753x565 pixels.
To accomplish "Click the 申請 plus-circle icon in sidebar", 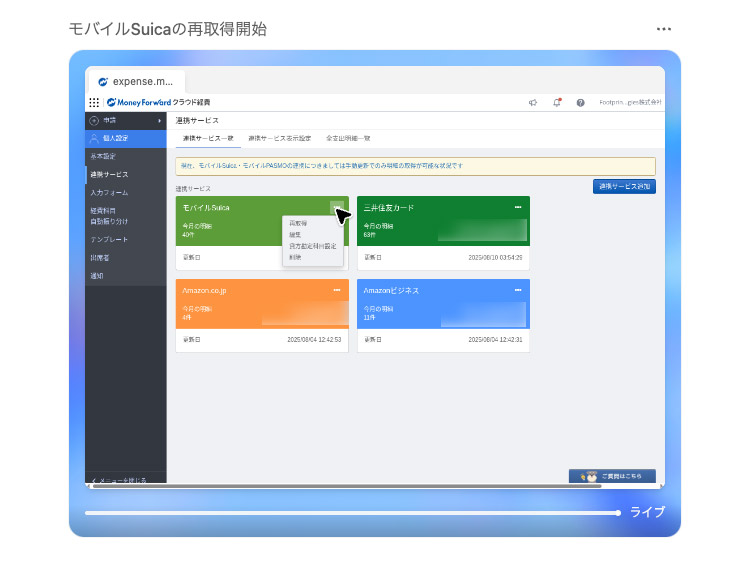I will coord(94,120).
